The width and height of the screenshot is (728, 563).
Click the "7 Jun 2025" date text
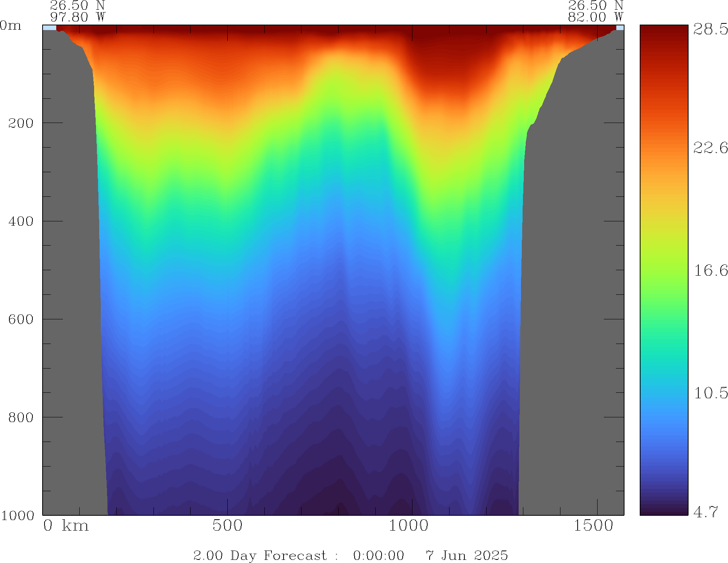(x=467, y=556)
